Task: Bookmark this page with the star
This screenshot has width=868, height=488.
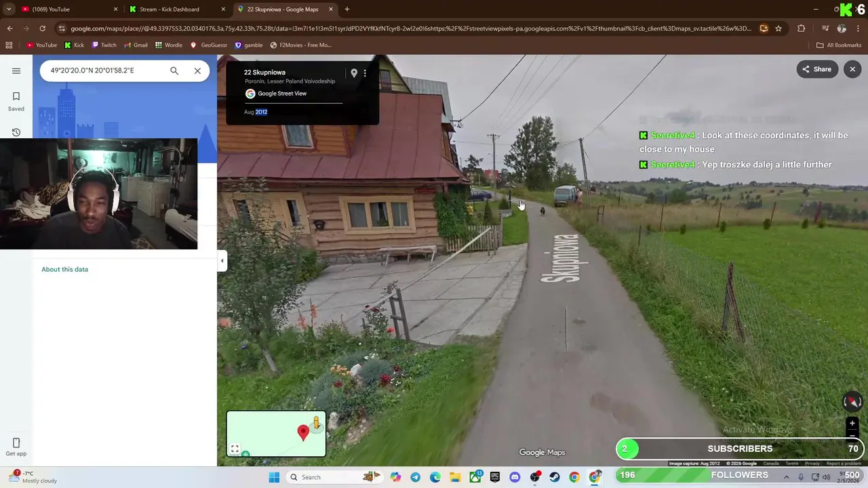Action: pyautogui.click(x=778, y=28)
